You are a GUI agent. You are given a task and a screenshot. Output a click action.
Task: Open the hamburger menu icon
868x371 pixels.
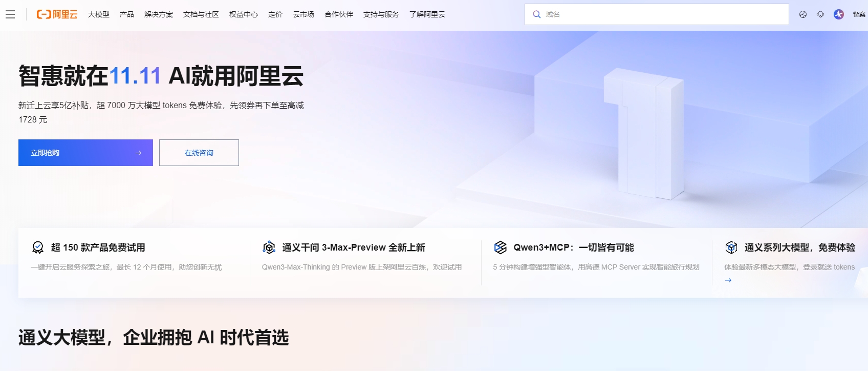coord(10,14)
